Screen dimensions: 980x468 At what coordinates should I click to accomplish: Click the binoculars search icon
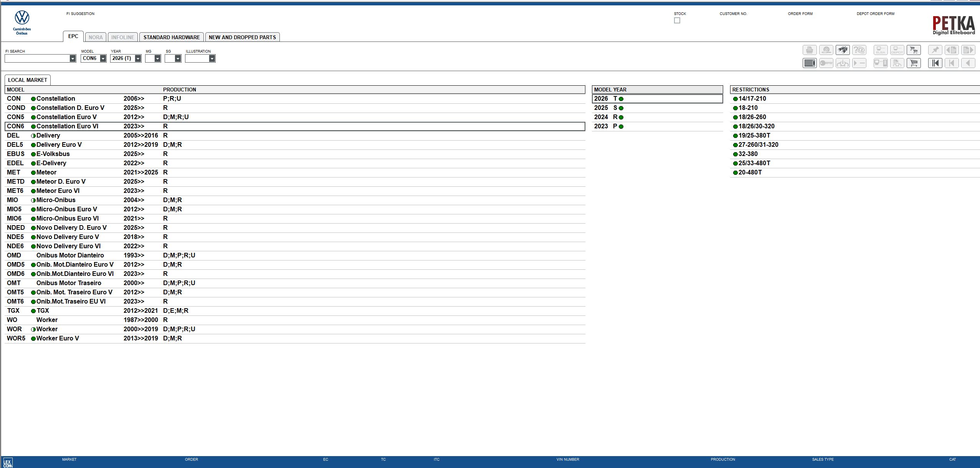click(843, 50)
